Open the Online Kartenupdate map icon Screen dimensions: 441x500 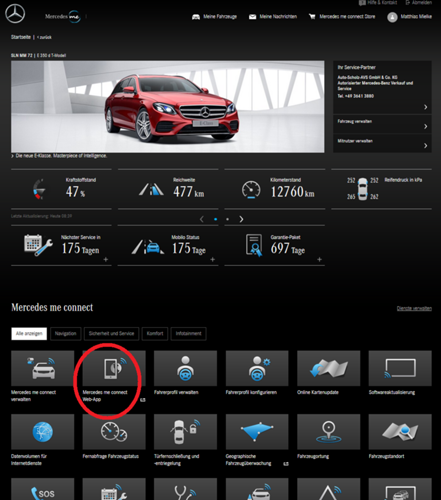pos(329,368)
